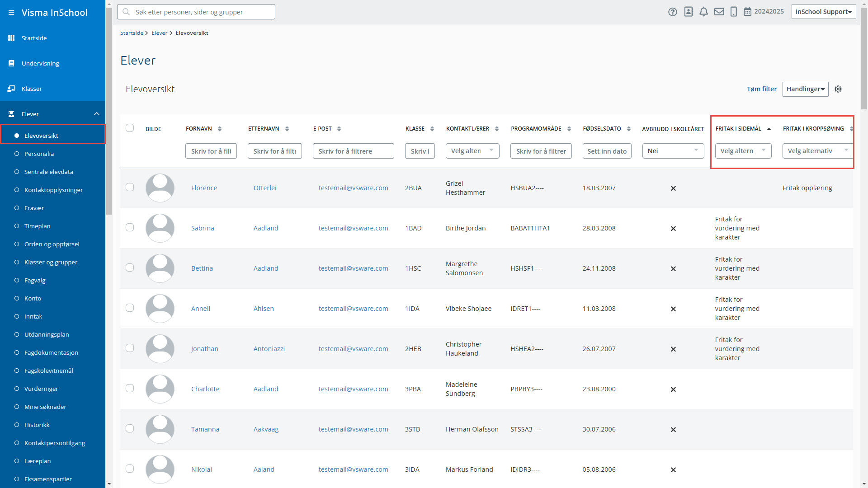The height and width of the screenshot is (488, 868).
Task: Click the Tøm filter link
Action: tap(761, 89)
